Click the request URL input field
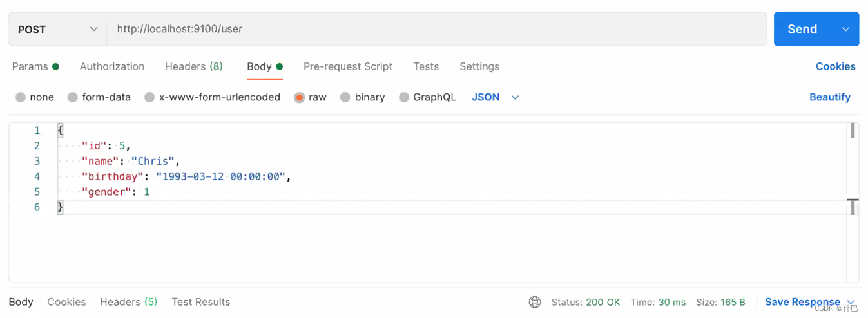This screenshot has height=318, width=868. click(x=437, y=29)
